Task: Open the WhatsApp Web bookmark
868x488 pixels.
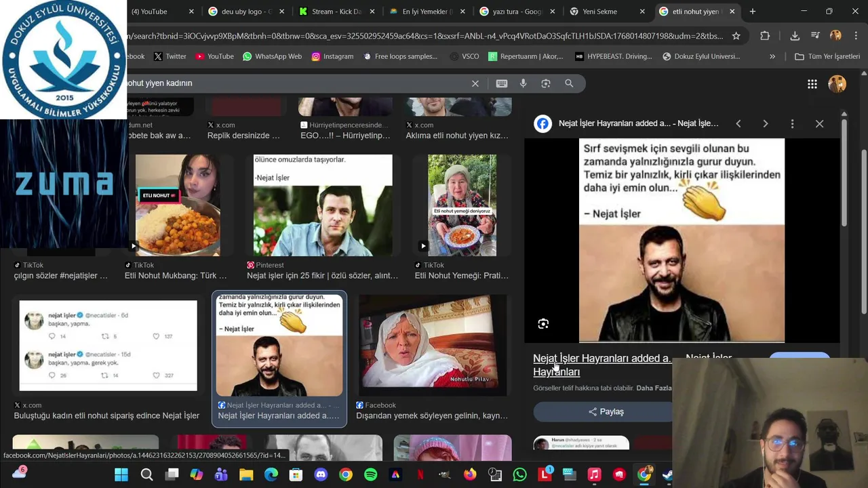Action: pyautogui.click(x=272, y=56)
